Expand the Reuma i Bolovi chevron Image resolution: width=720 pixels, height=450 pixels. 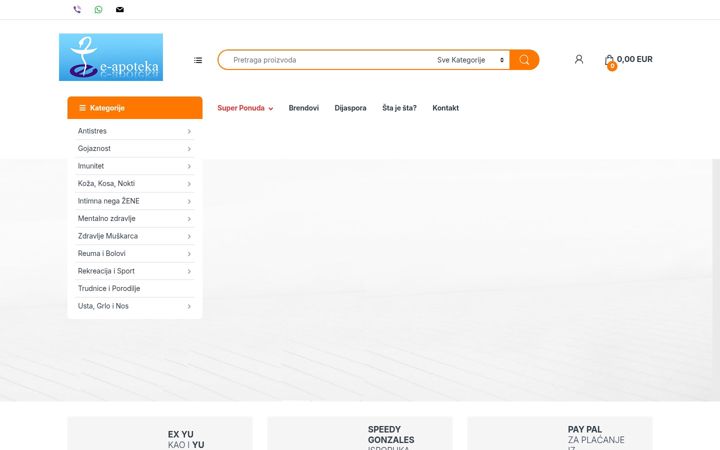[189, 253]
